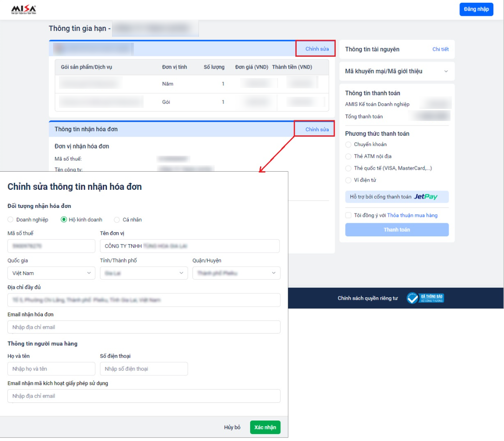Click the 'Đăng nhập' button
Viewport: 504px width, 441px height.
476,9
